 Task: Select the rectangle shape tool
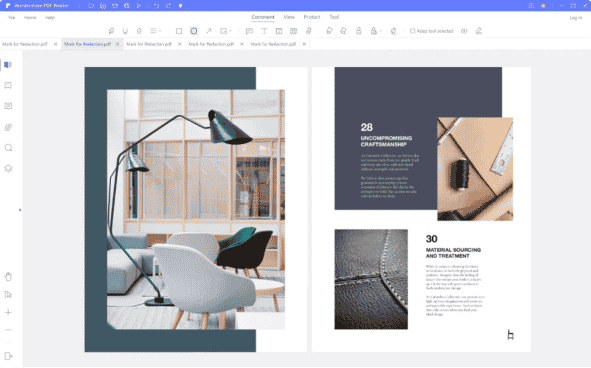179,31
